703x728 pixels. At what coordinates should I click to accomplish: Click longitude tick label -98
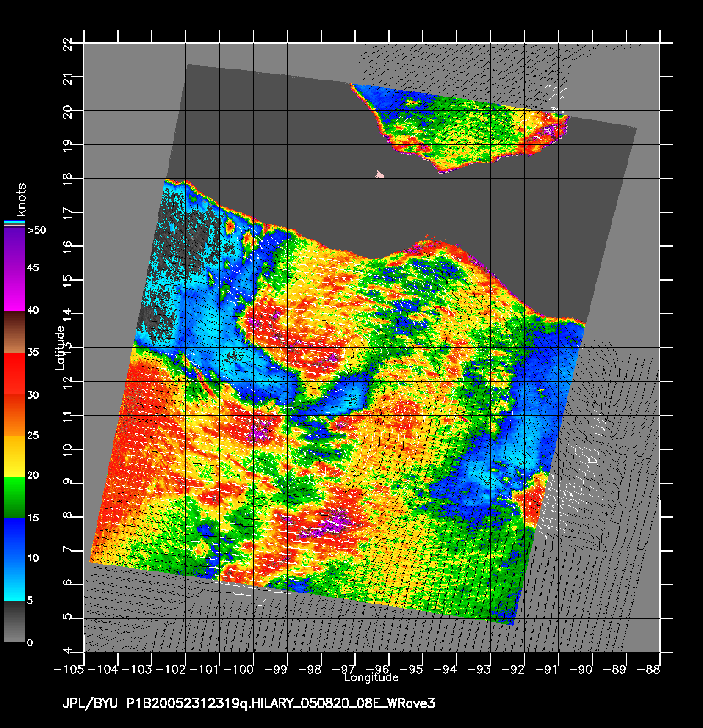pyautogui.click(x=309, y=670)
